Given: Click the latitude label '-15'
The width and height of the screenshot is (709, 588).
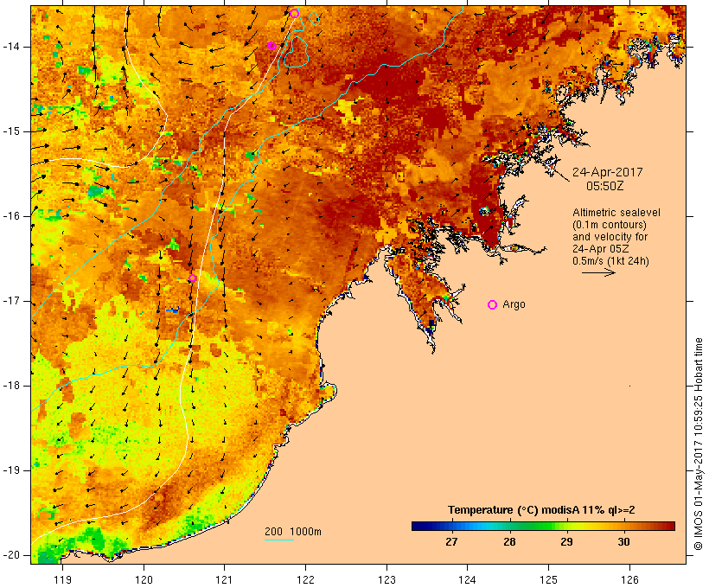Looking at the screenshot, I should (x=11, y=131).
